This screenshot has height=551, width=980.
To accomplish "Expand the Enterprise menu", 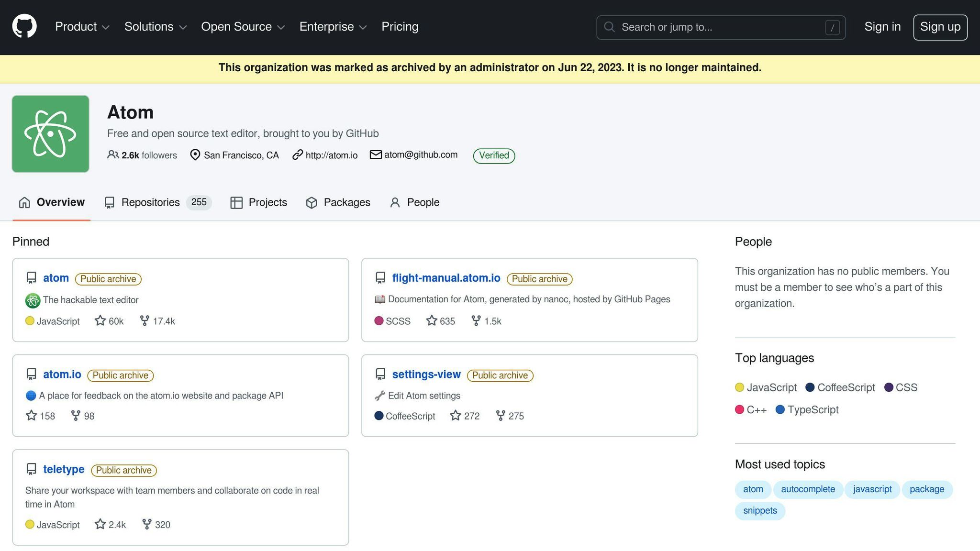I will click(x=333, y=27).
